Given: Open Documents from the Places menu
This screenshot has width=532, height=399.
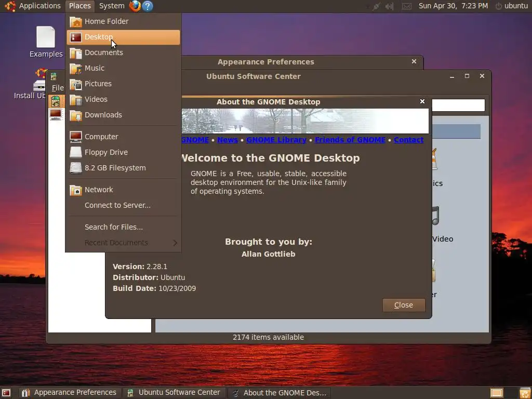Looking at the screenshot, I should pyautogui.click(x=123, y=52).
